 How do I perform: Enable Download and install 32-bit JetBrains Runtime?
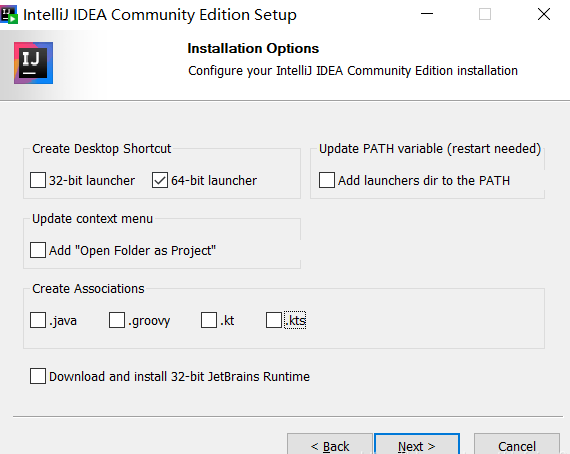(38, 376)
